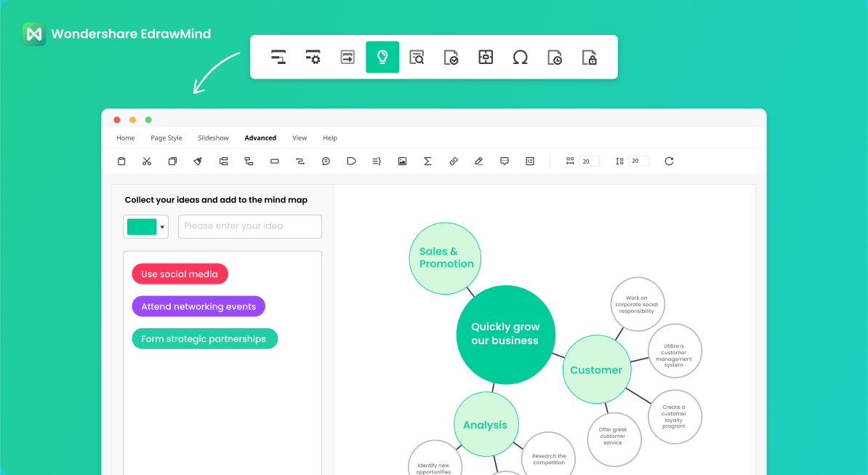The image size is (868, 475).
Task: Add a hyperlink with the link icon
Action: 454,161
